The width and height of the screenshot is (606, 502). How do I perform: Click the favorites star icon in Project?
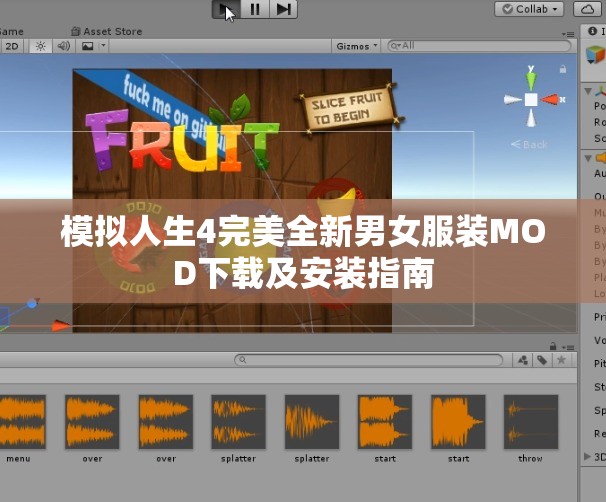561,360
